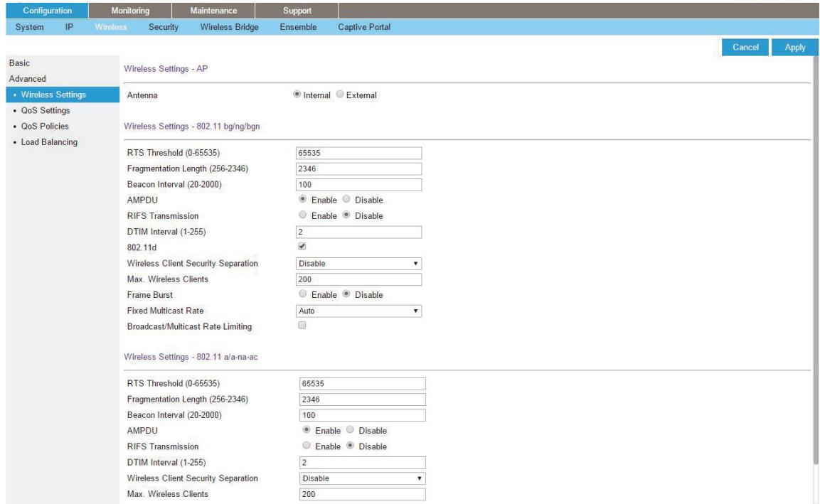Open the Maintenance tab

click(213, 11)
